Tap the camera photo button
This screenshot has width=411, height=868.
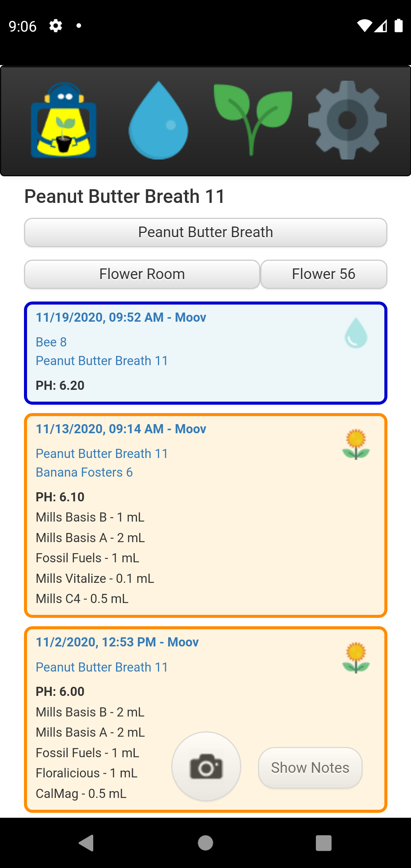[206, 766]
